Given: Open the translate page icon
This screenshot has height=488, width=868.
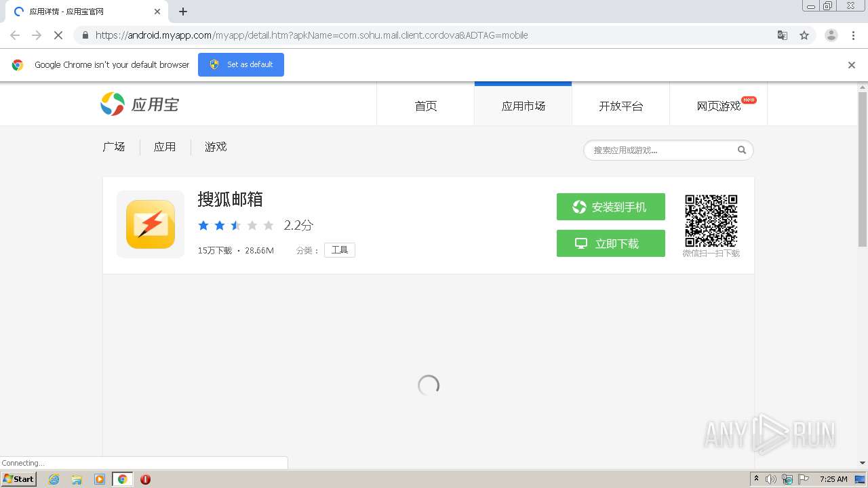Looking at the screenshot, I should pos(783,35).
